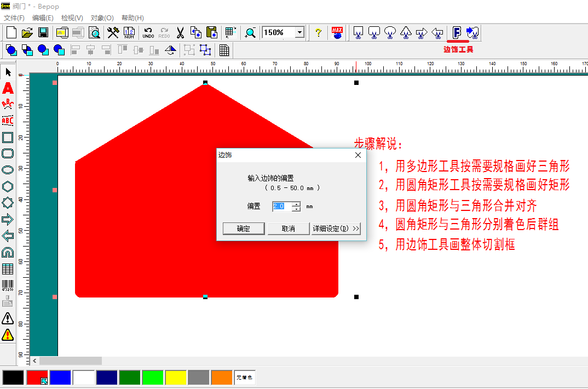Image resolution: width=588 pixels, height=389 pixels.
Task: Click the zoom magnifier icon in the toolbar
Action: pos(250,33)
